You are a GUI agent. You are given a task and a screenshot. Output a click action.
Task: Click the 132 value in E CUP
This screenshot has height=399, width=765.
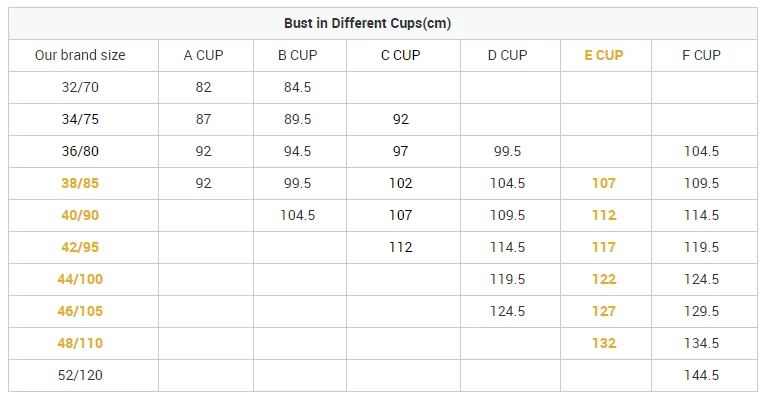tap(604, 343)
